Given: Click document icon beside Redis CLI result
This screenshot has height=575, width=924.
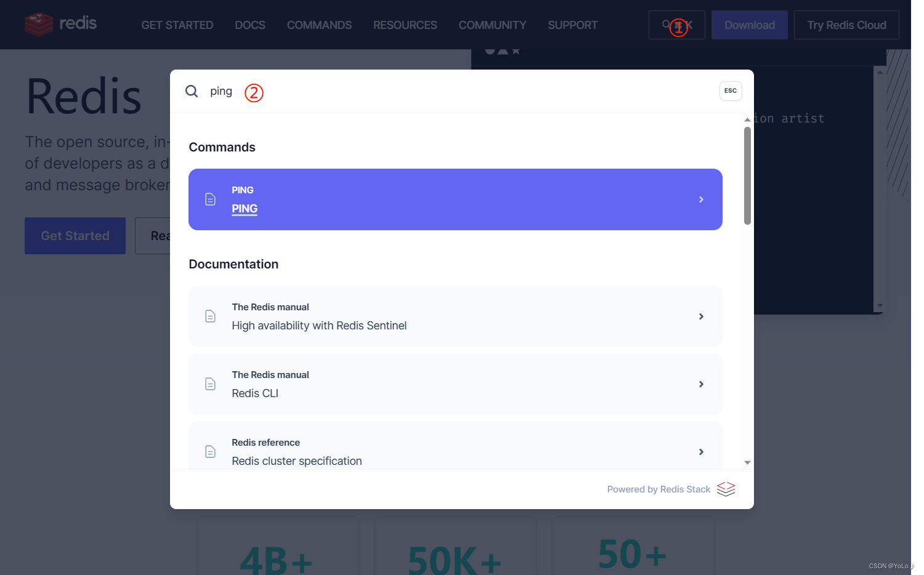Looking at the screenshot, I should (210, 384).
